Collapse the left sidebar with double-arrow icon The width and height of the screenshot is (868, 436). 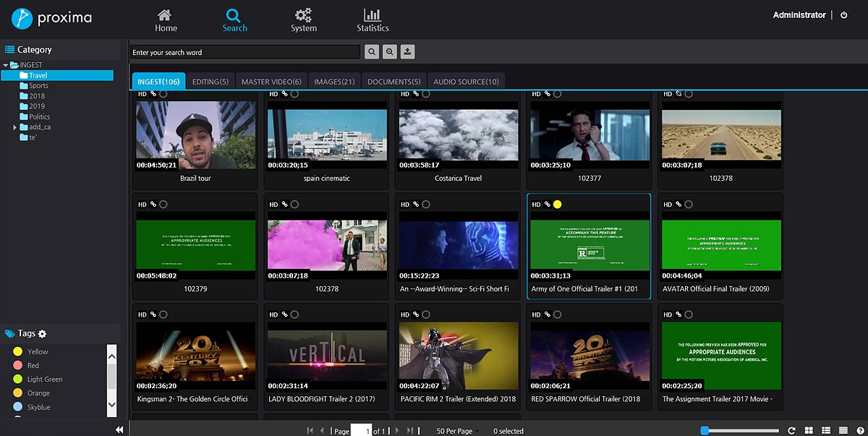pyautogui.click(x=119, y=430)
